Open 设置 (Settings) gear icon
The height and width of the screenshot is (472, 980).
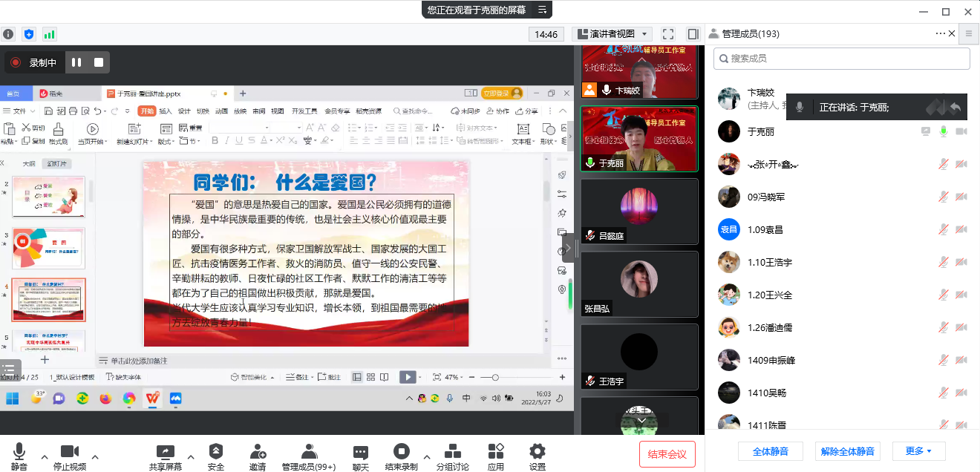pos(537,452)
